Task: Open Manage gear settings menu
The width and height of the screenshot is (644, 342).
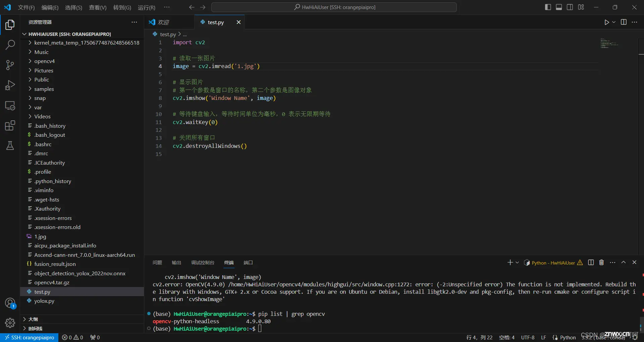Action: click(x=10, y=323)
